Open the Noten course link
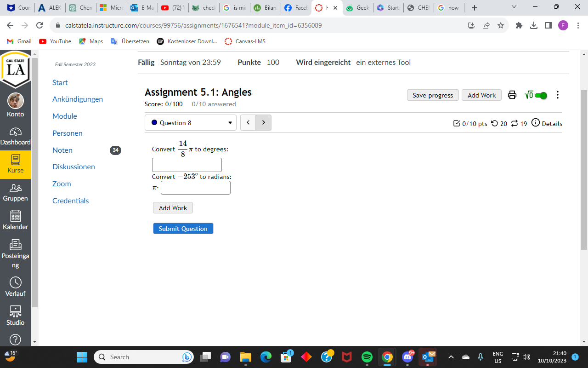Screen dimensions: 588x368 coord(62,150)
